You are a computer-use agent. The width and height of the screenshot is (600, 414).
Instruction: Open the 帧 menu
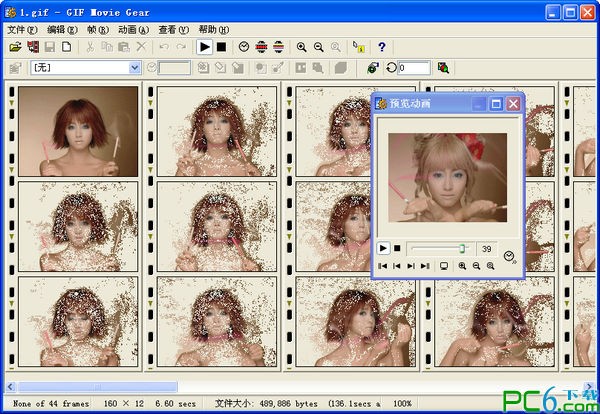(98, 29)
